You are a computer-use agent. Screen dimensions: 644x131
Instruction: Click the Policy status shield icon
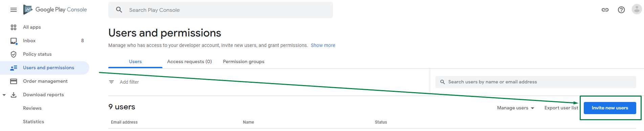coord(14,54)
